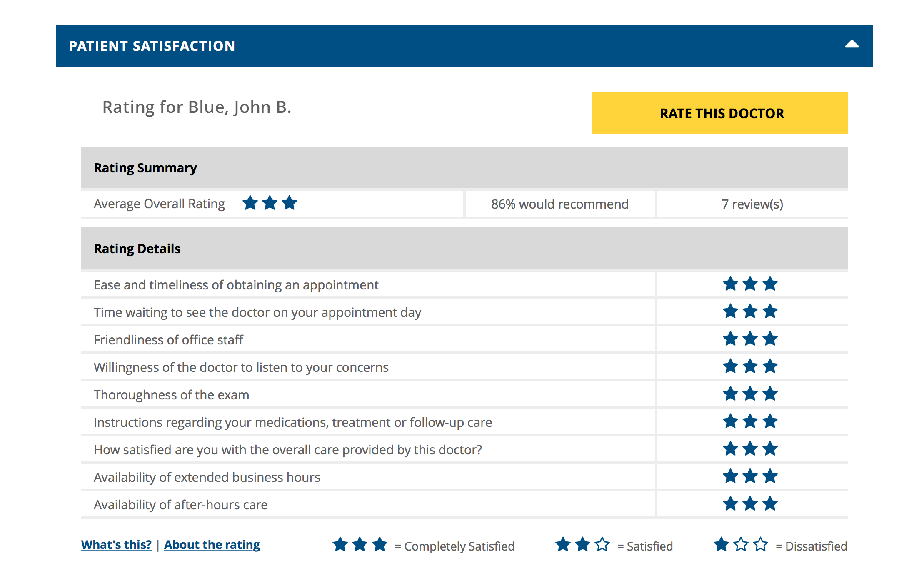Click stars for Availability of extended business hours

(x=750, y=476)
